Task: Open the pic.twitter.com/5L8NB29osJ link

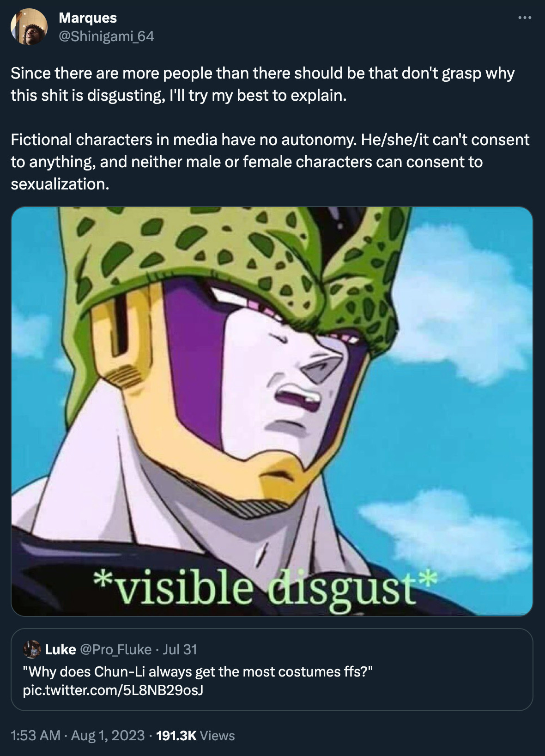Action: 113,690
